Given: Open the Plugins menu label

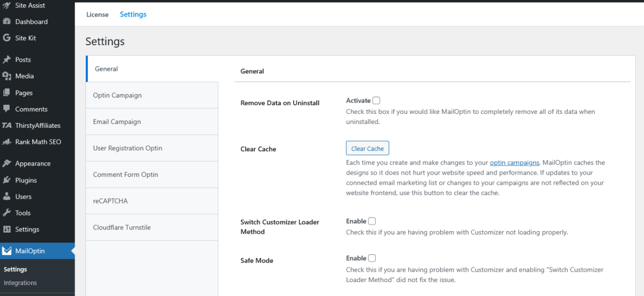Looking at the screenshot, I should (26, 180).
